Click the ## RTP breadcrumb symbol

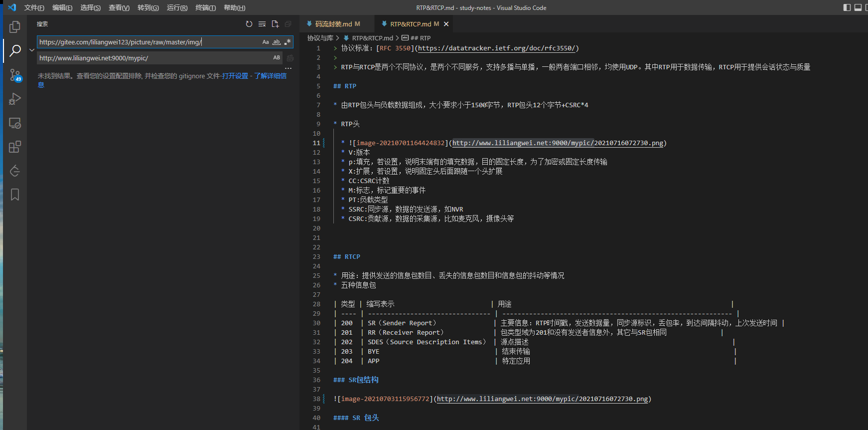point(416,38)
